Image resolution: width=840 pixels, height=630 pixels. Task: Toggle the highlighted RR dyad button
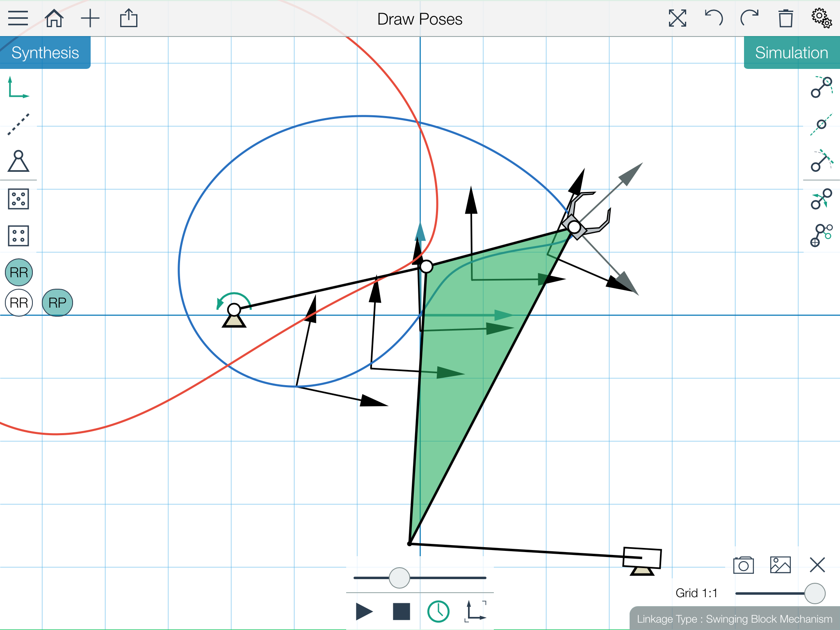[19, 272]
